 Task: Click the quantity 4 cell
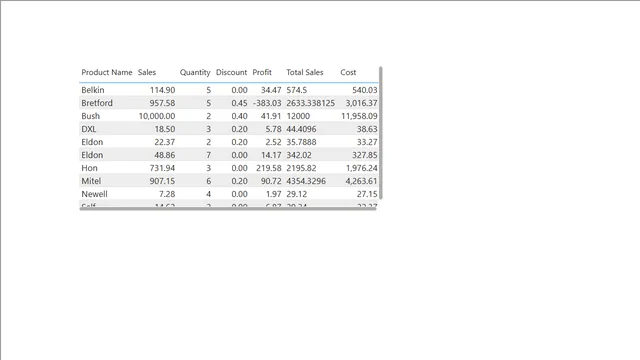pos(209,194)
